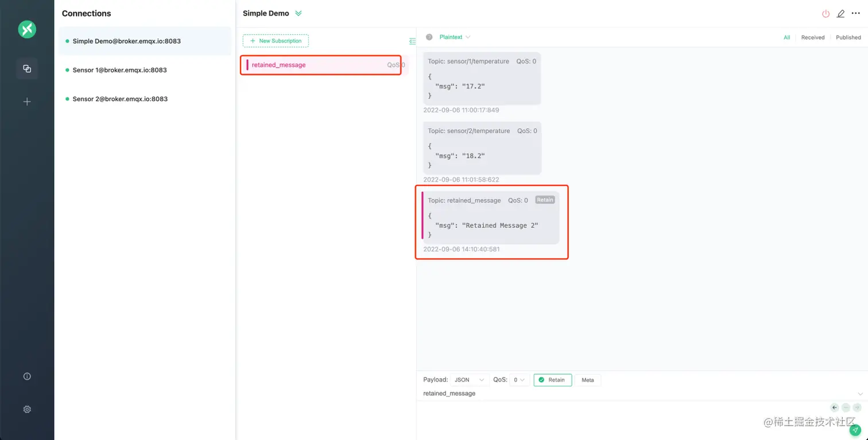Click timestamp 2022-09-06 14:10:40:581

tap(461, 249)
